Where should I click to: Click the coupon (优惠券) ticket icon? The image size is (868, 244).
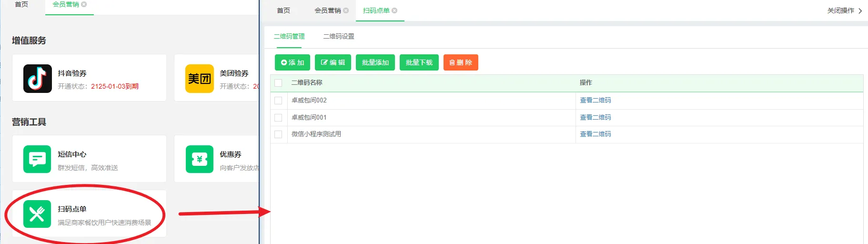click(199, 159)
